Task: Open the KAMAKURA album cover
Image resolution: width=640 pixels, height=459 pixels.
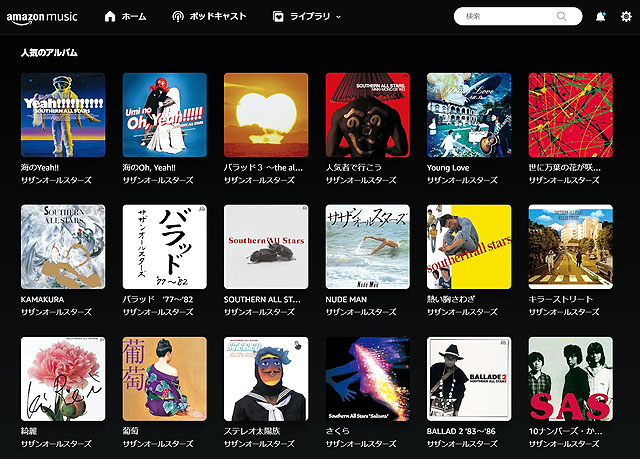Action: click(x=63, y=247)
